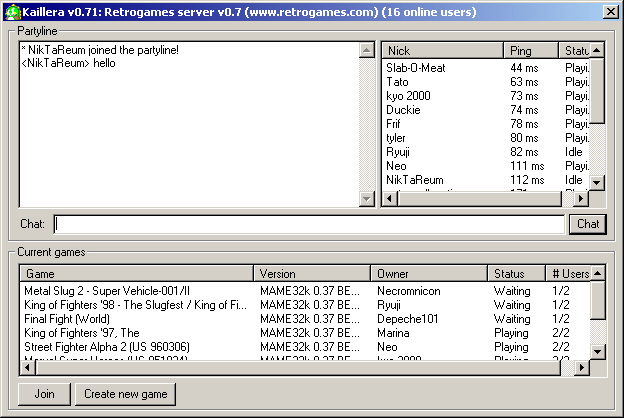Sort games by Game column header
The image size is (624, 418).
click(x=136, y=274)
